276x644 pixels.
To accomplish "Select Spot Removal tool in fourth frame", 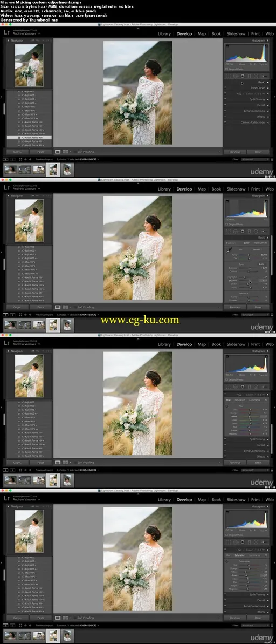I will [x=236, y=542].
